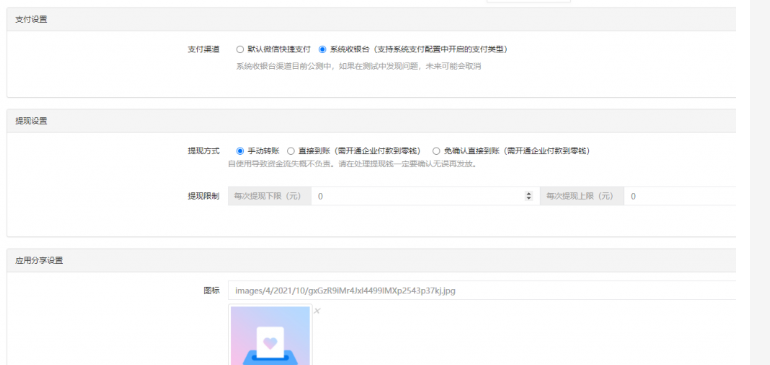Choose 手动转账 withdrawal method
Image resolution: width=770 pixels, height=365 pixels.
pos(240,151)
